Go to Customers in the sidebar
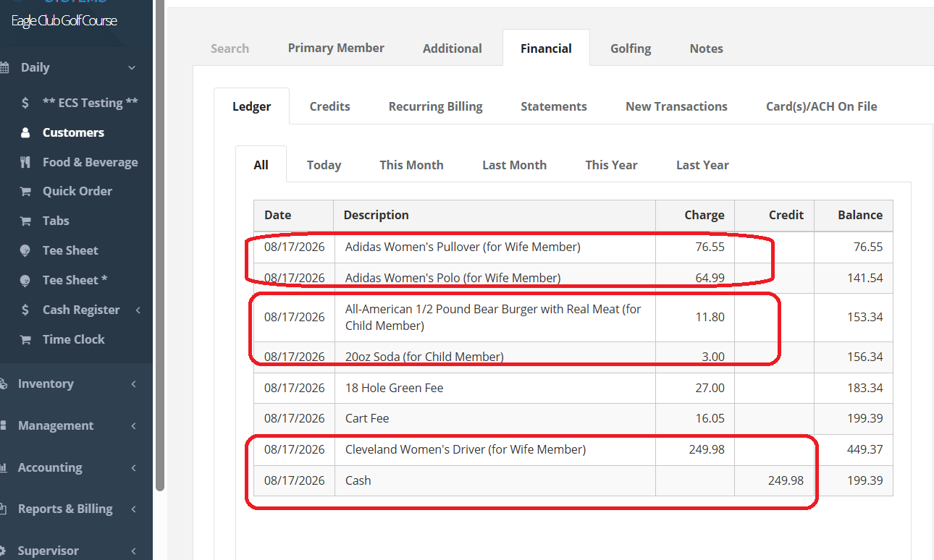Screen dimensions: 934x560 point(73,132)
